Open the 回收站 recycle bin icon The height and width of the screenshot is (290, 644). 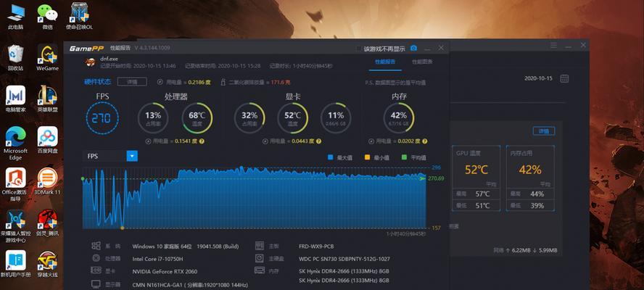tap(16, 57)
